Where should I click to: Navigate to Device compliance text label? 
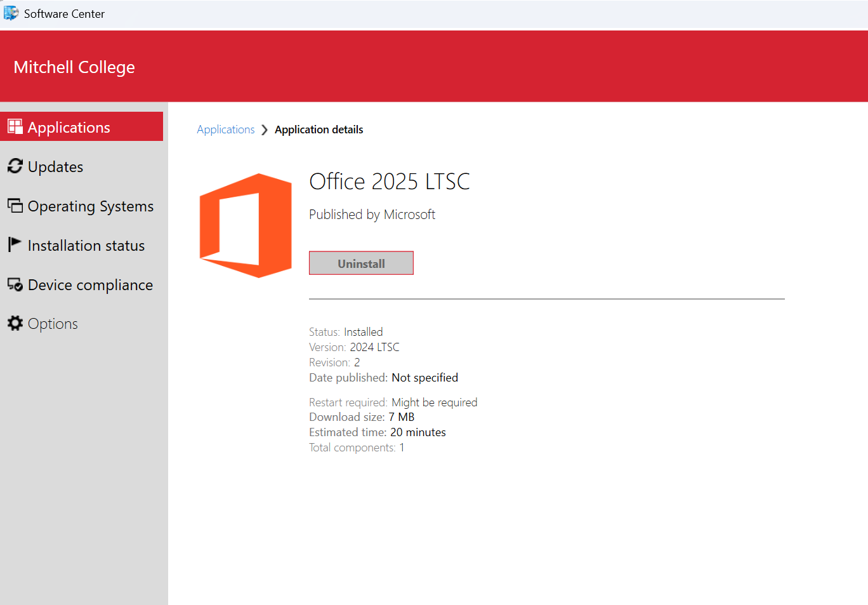click(90, 285)
